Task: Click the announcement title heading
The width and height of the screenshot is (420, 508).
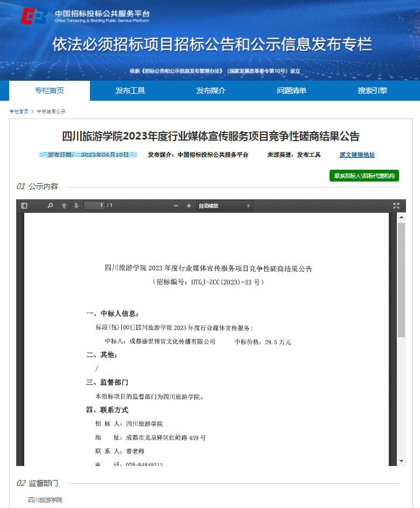Action: point(211,136)
